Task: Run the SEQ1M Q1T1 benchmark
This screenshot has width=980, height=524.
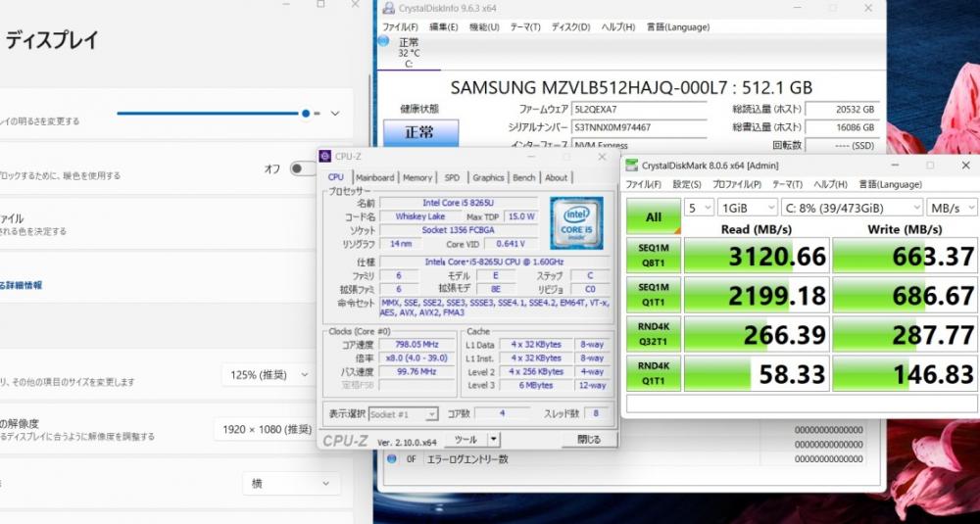Action: (653, 295)
